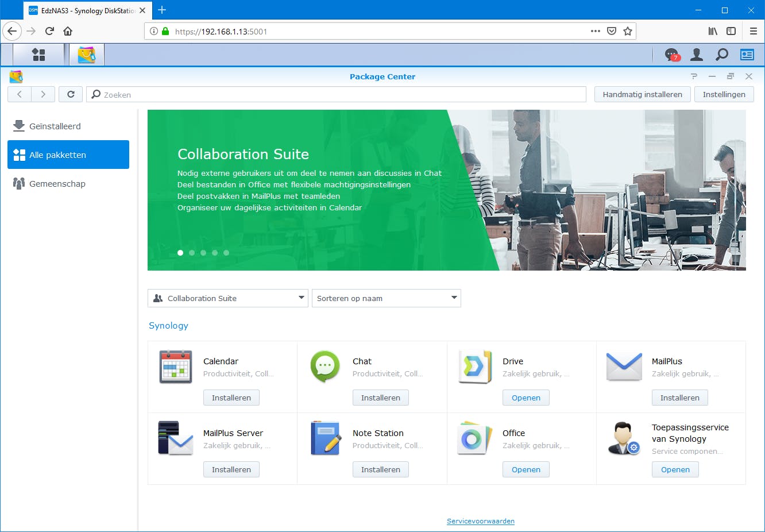765x532 pixels.
Task: Click the MailPlus Server package icon
Action: pos(175,438)
